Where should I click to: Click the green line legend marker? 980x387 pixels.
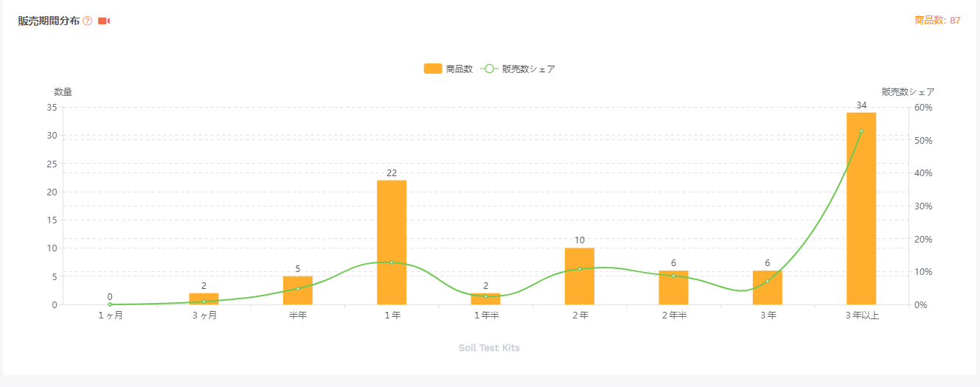(x=490, y=69)
